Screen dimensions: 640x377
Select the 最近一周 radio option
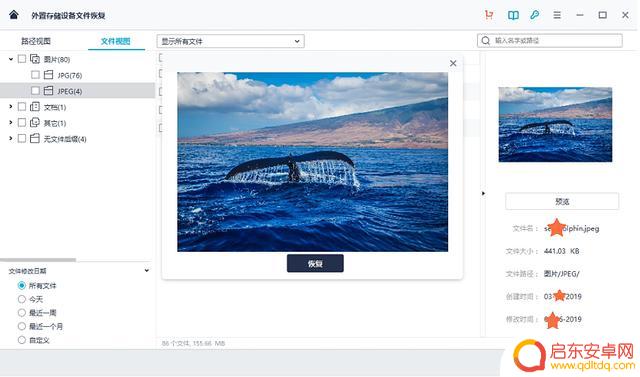point(22,313)
